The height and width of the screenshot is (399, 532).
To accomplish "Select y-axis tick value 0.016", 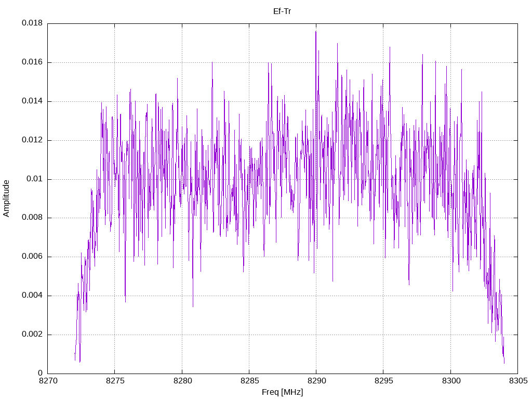I will click(32, 62).
